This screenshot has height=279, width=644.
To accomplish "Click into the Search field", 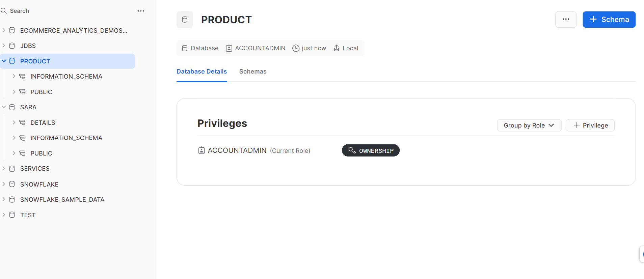I will (x=68, y=11).
